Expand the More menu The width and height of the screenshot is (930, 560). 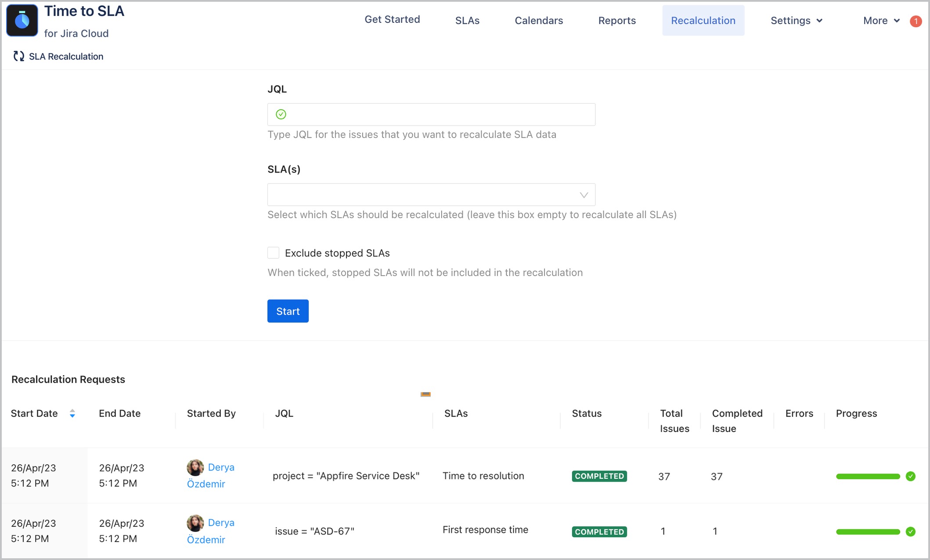pos(881,21)
